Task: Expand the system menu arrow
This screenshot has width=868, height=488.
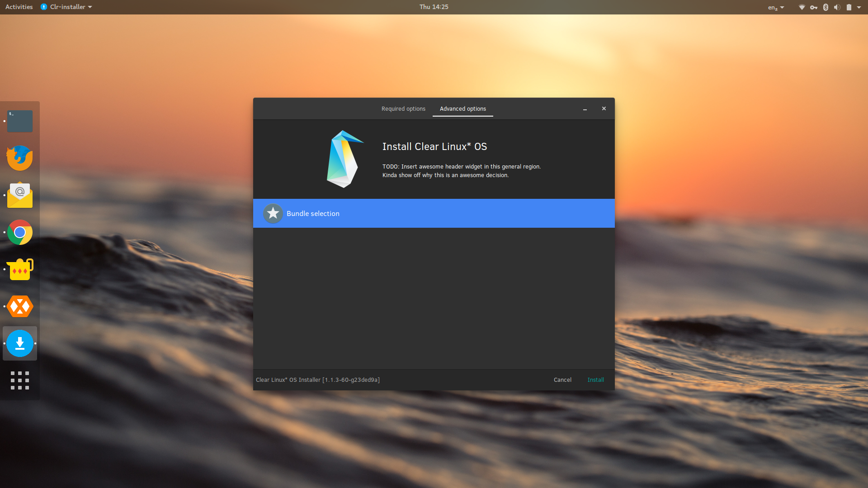Action: click(x=859, y=7)
